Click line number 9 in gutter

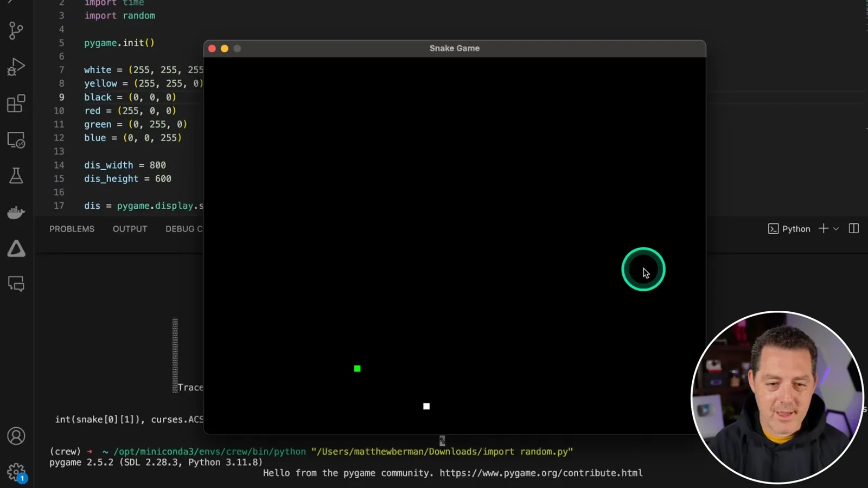61,97
